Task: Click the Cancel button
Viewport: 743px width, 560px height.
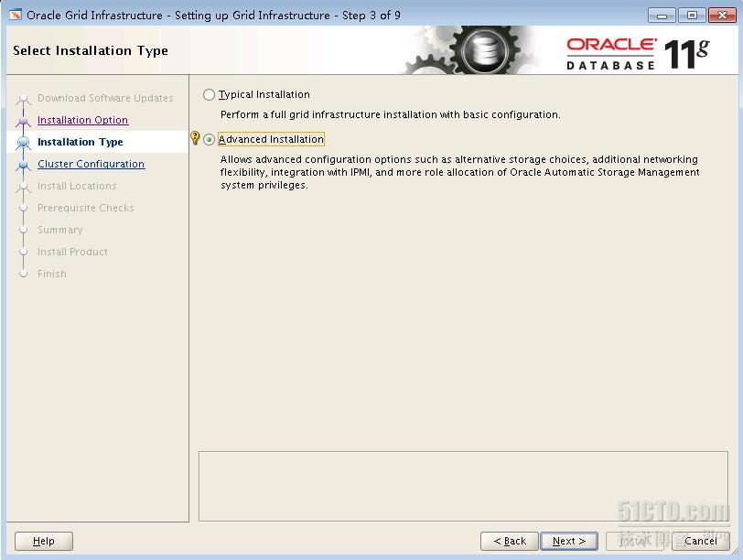Action: coord(700,541)
